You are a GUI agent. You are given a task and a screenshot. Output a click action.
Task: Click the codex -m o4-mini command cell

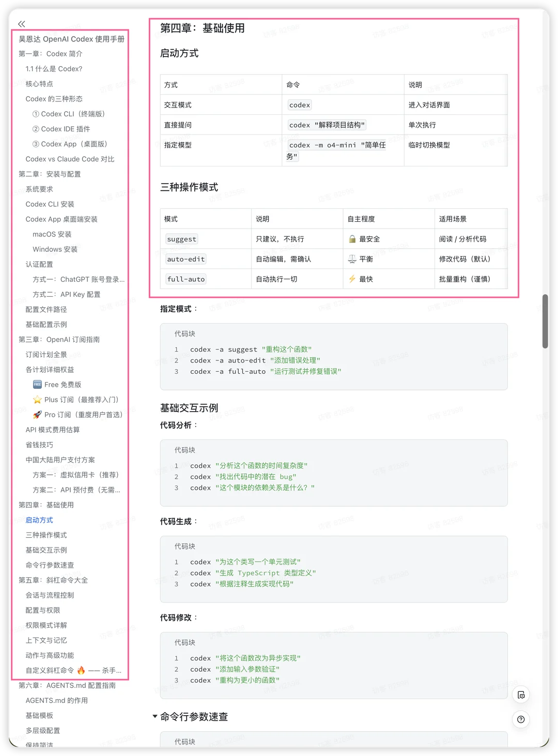coord(343,150)
